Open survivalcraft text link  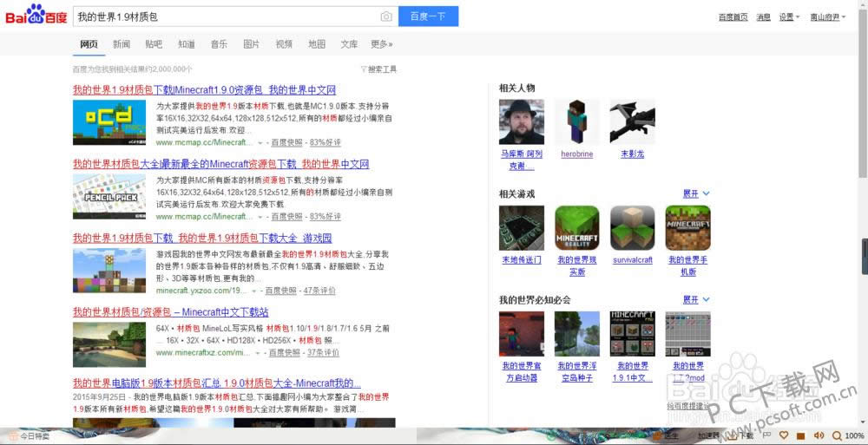pyautogui.click(x=632, y=260)
